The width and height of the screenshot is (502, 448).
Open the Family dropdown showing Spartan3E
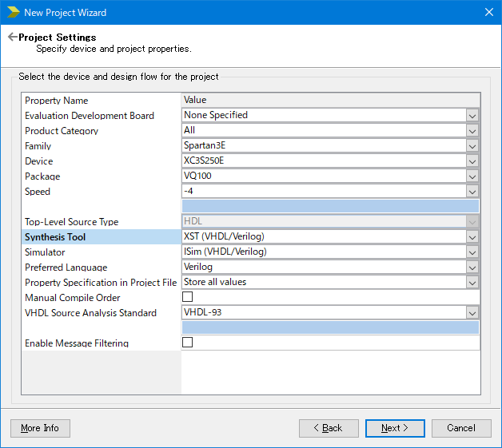tap(472, 145)
